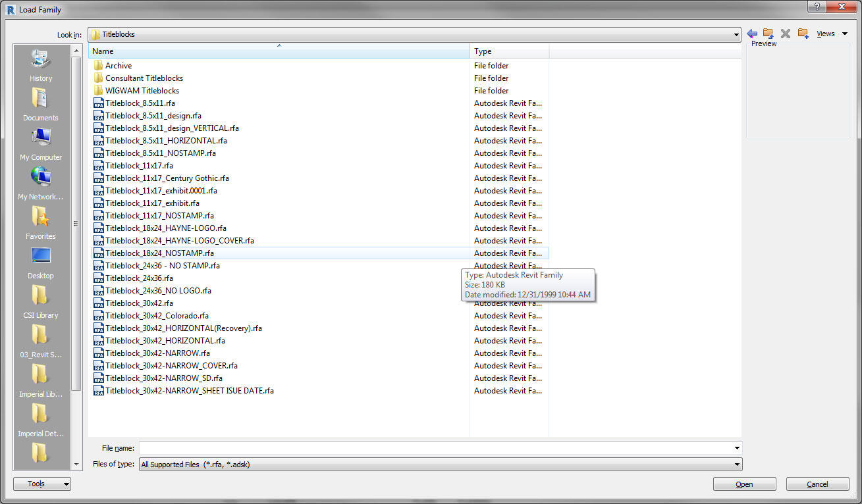Click the Up One Level folder icon

768,34
